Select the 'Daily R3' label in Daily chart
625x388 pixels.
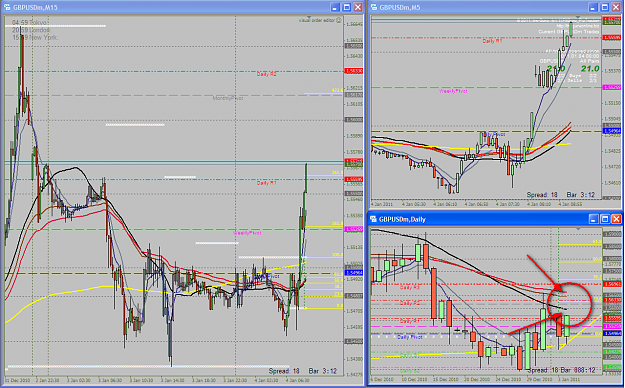[x=410, y=287]
